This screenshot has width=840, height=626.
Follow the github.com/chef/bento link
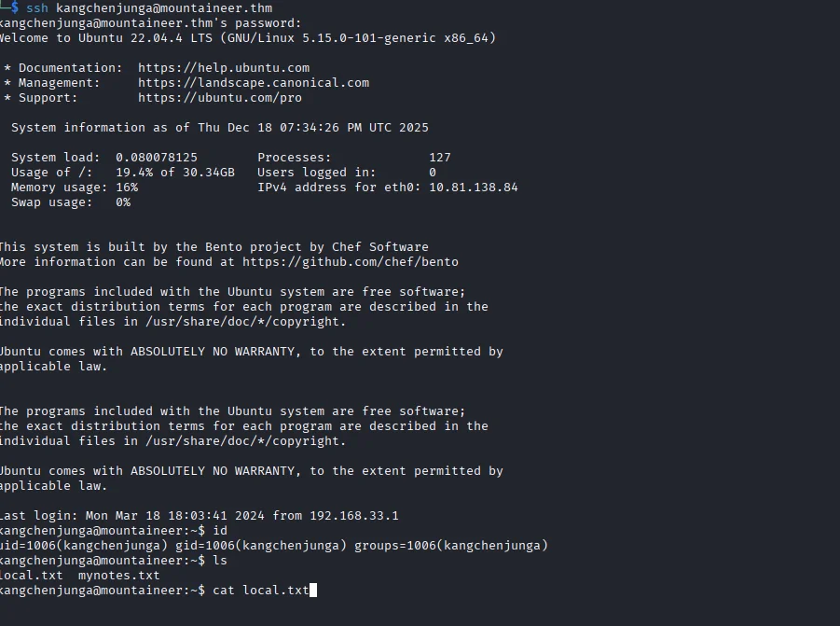[351, 262]
